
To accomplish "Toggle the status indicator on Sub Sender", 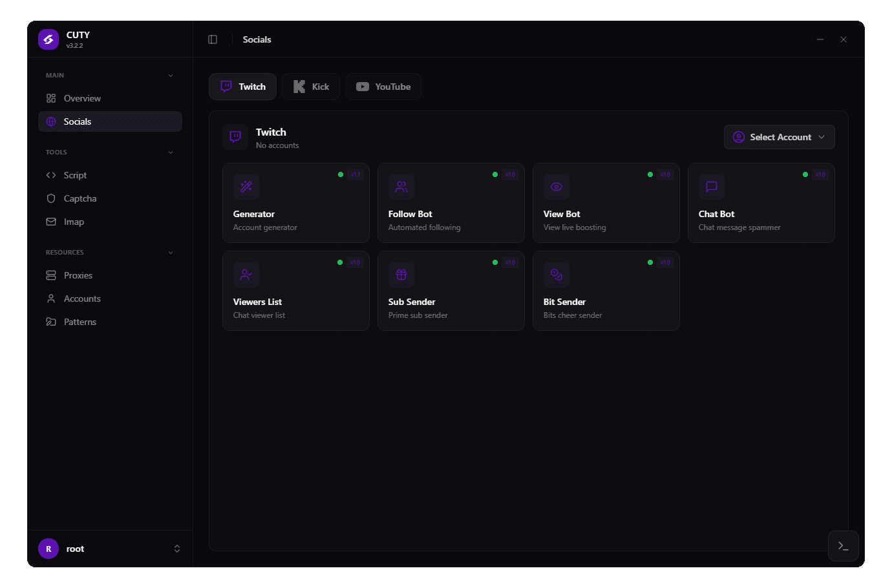I will click(x=496, y=262).
